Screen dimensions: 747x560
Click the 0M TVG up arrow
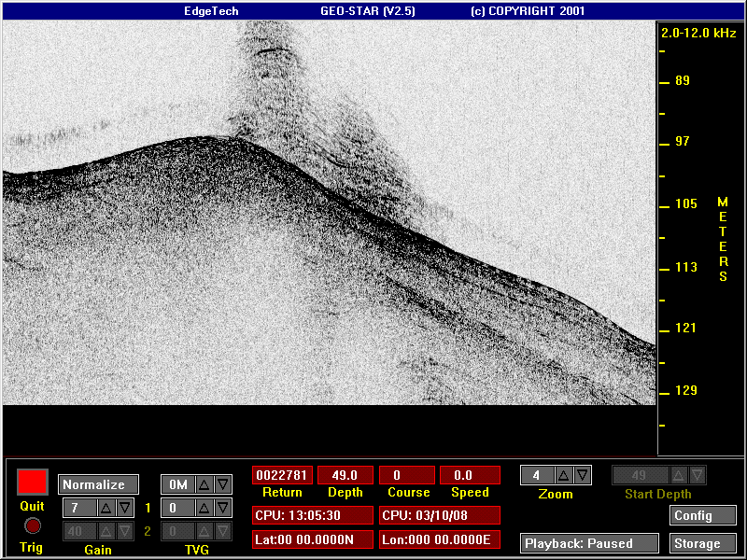[204, 484]
